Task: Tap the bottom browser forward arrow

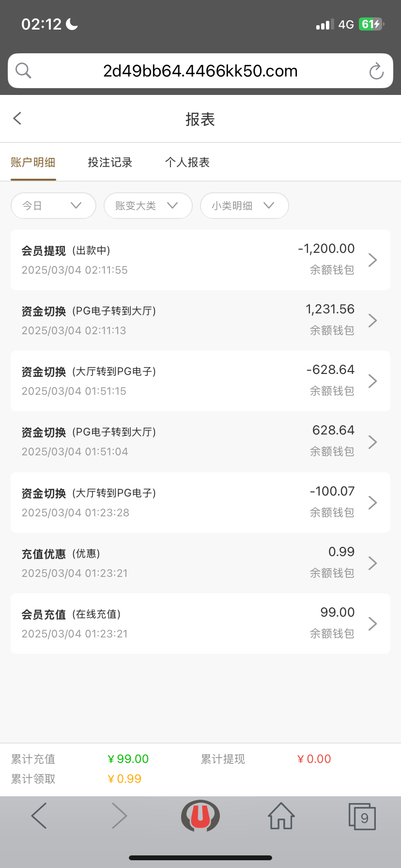Action: click(119, 816)
